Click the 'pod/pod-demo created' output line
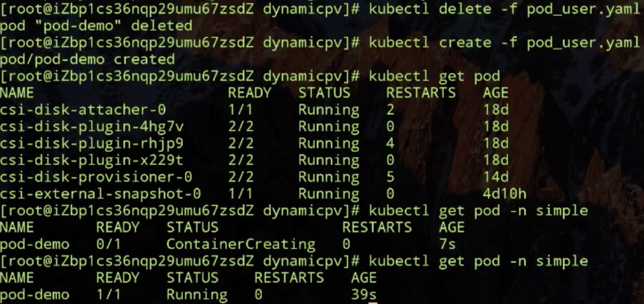644x304 pixels. [87, 60]
